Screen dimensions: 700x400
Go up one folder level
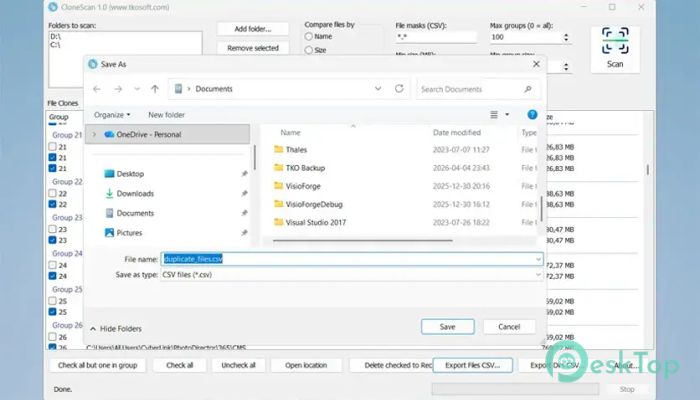[x=155, y=89]
